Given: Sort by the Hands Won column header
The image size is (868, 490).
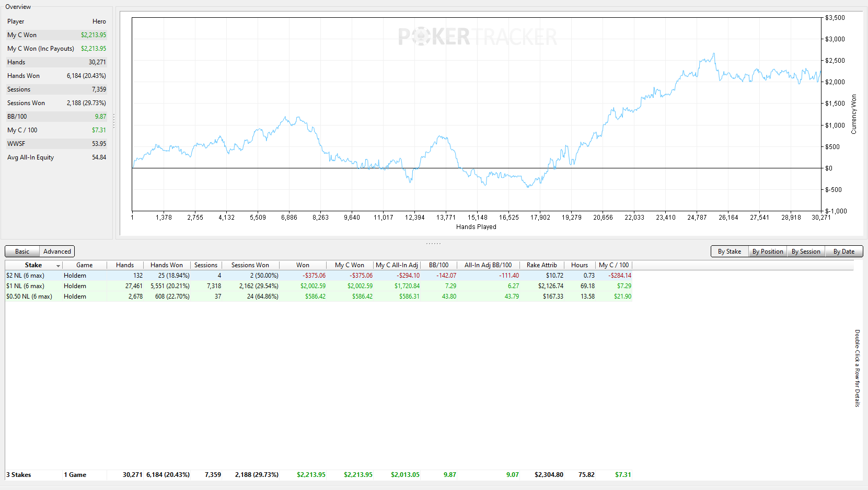Looking at the screenshot, I should (x=167, y=265).
